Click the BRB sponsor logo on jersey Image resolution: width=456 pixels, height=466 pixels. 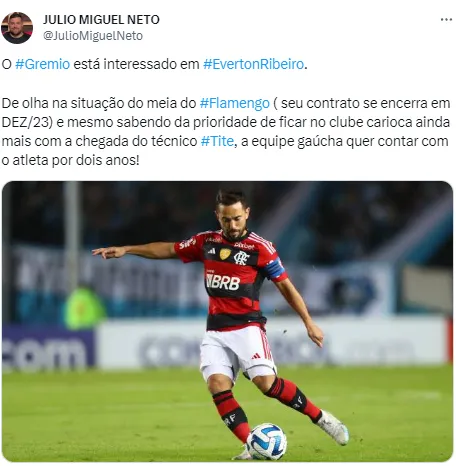[223, 282]
